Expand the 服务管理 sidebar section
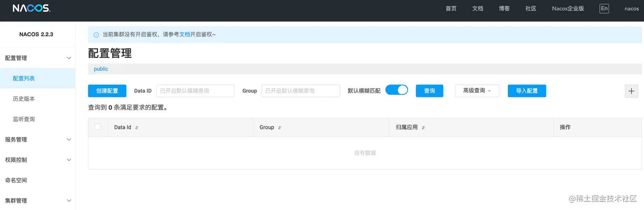 coord(37,140)
